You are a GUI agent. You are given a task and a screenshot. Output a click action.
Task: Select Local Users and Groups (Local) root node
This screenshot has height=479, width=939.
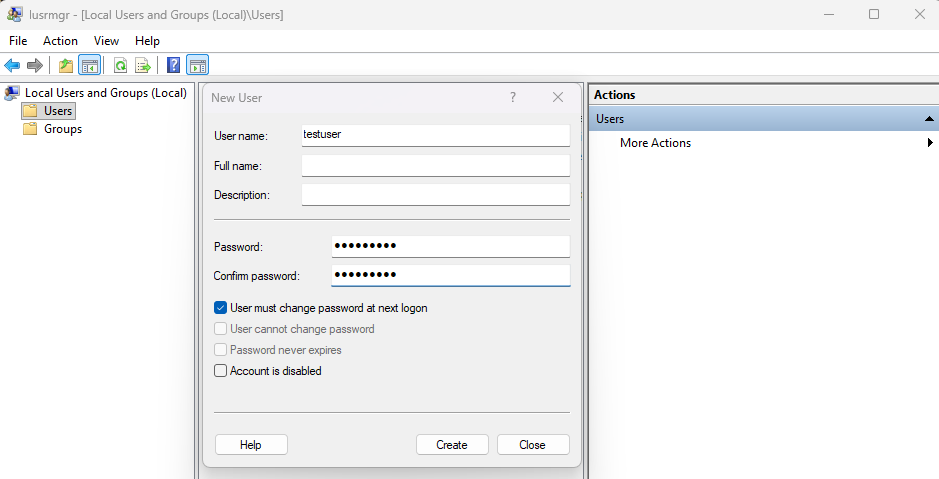[x=106, y=93]
